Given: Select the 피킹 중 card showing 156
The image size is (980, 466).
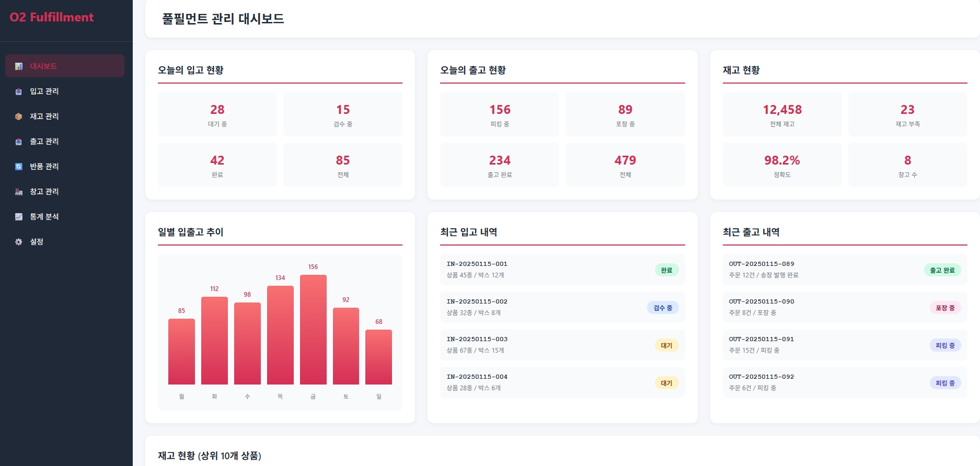Looking at the screenshot, I should point(499,114).
